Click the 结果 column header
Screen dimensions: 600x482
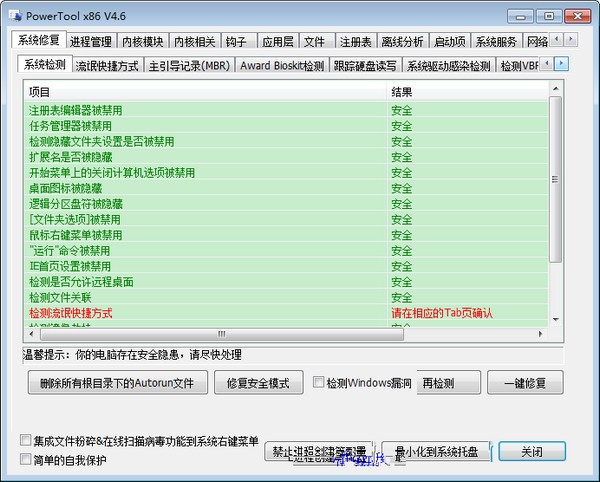(467, 92)
